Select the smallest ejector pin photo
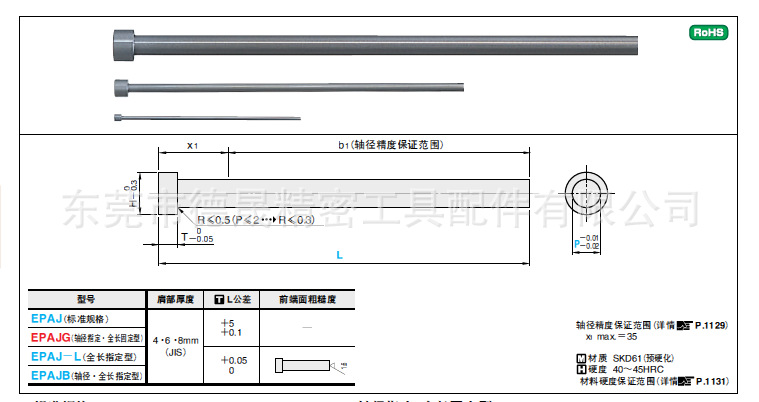 207,118
